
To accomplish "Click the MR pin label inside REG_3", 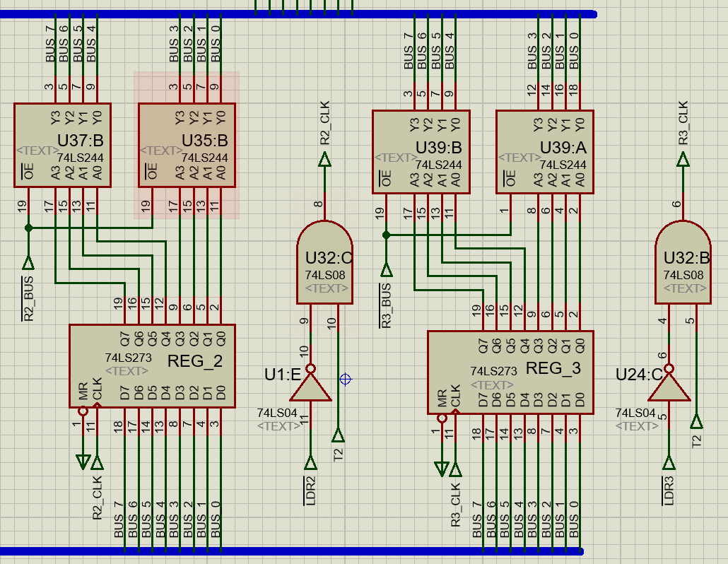I will point(442,399).
